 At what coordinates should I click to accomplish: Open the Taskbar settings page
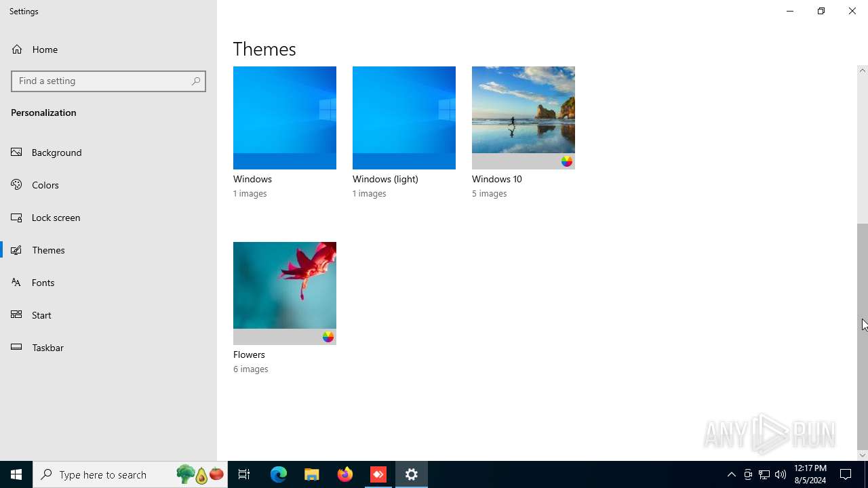click(108, 348)
